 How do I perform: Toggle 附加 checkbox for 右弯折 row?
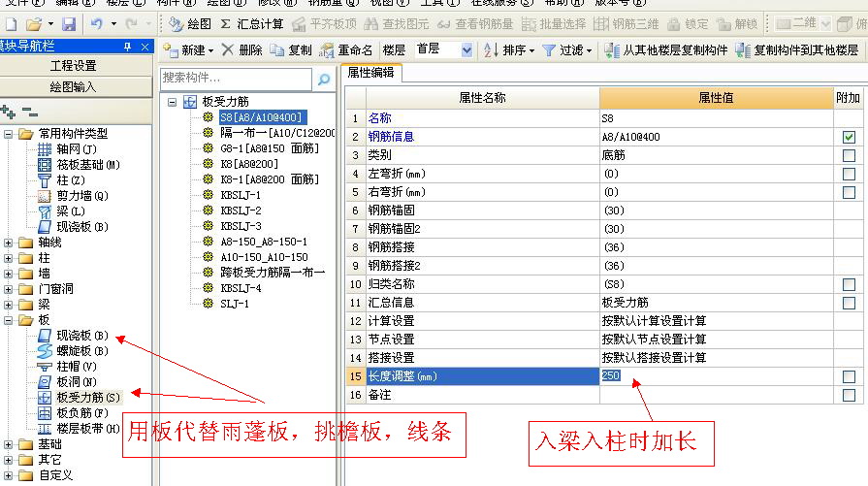coord(849,192)
